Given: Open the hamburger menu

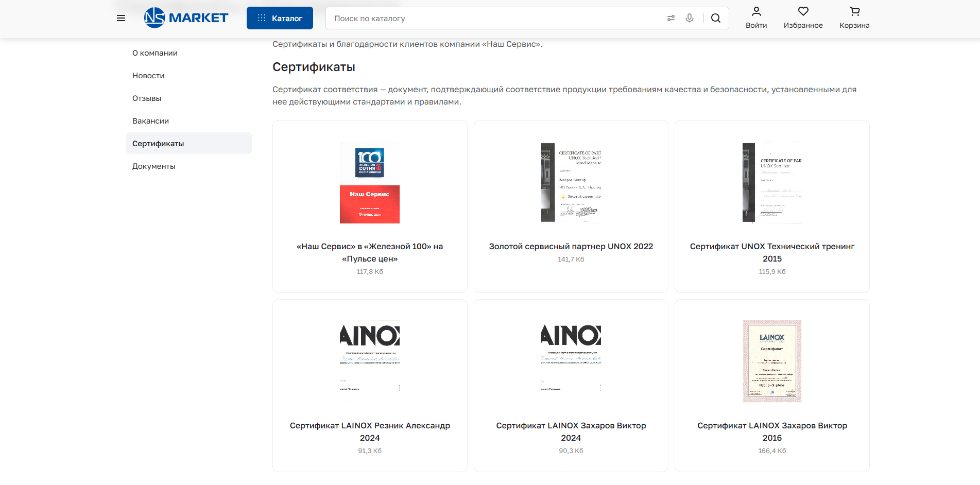Looking at the screenshot, I should pyautogui.click(x=121, y=18).
